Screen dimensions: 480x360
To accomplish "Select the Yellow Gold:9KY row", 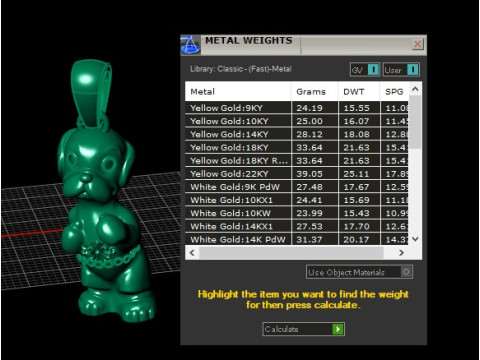I will click(x=297, y=108).
